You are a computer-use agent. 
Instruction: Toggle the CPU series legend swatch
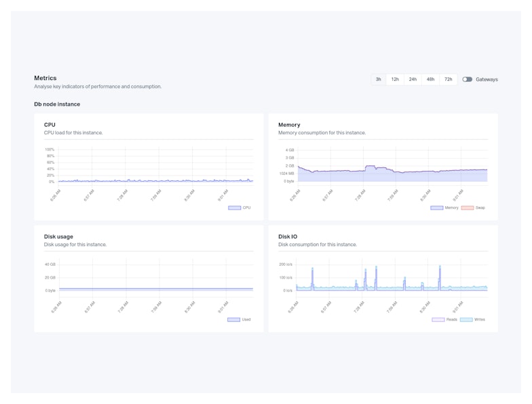pyautogui.click(x=234, y=207)
